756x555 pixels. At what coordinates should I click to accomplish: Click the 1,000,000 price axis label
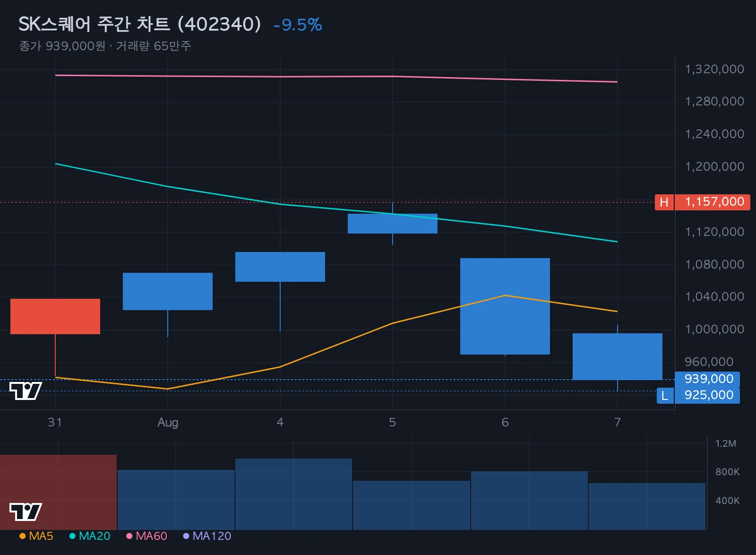coord(714,329)
